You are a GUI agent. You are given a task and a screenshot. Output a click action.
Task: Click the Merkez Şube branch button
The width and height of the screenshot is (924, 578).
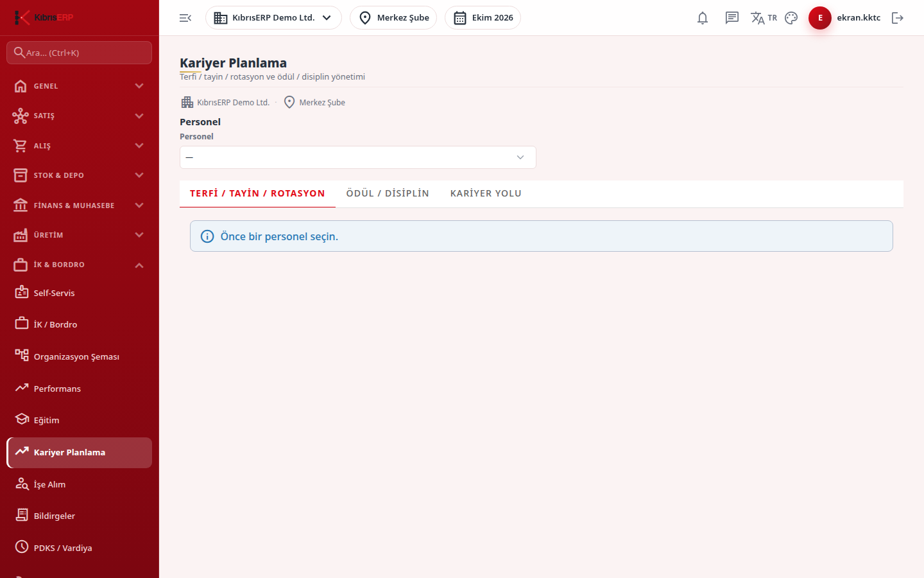point(393,18)
